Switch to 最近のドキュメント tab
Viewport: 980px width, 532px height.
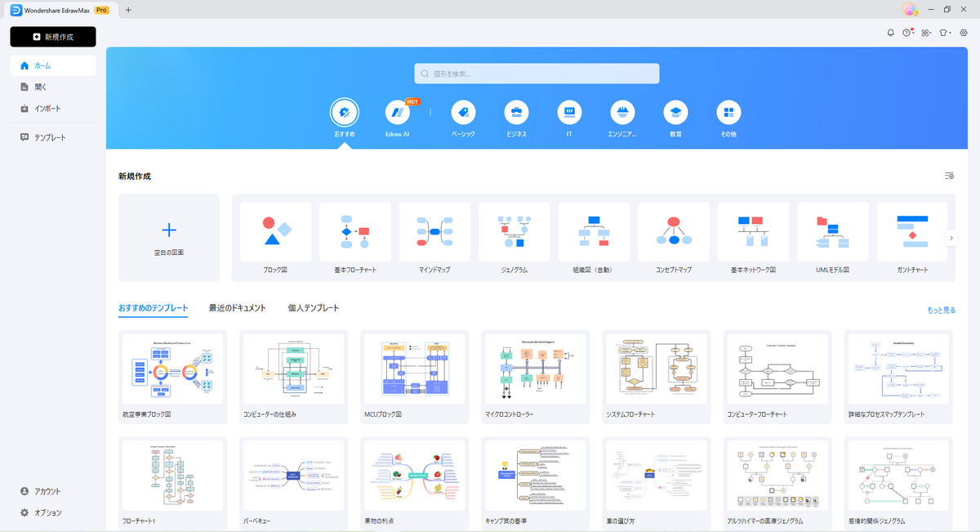coord(238,308)
